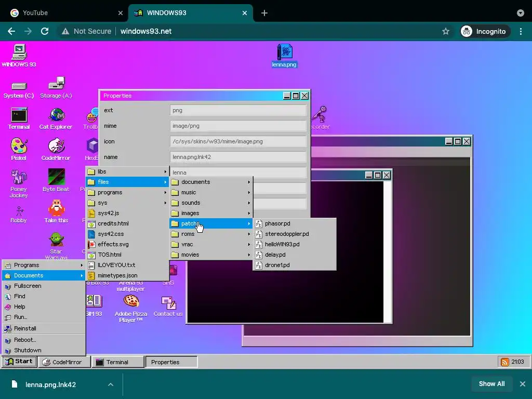532x399 pixels.
Task: Open Help from Start menu
Action: (44, 307)
